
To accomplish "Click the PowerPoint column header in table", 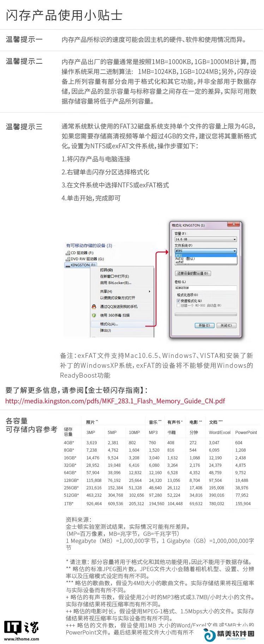I will point(246,432).
